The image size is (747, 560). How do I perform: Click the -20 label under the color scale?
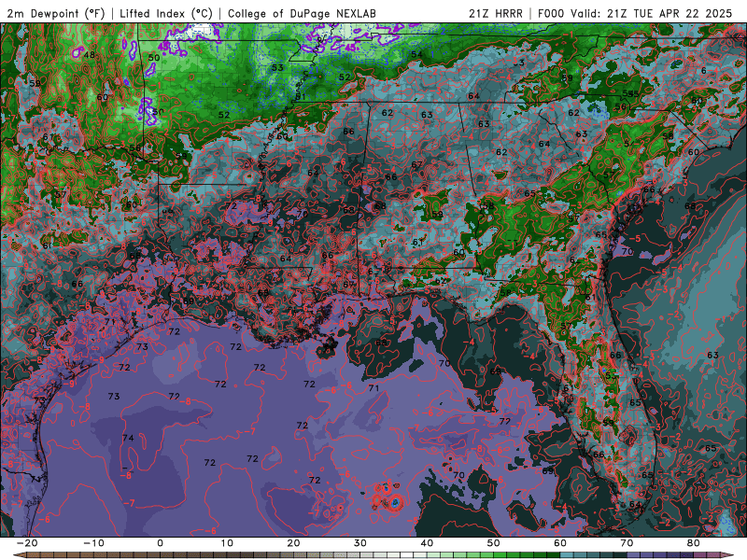(27, 543)
